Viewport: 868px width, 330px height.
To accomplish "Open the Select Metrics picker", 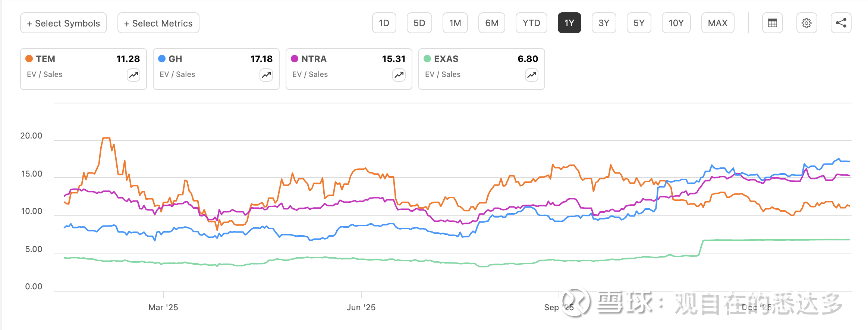I will [158, 23].
